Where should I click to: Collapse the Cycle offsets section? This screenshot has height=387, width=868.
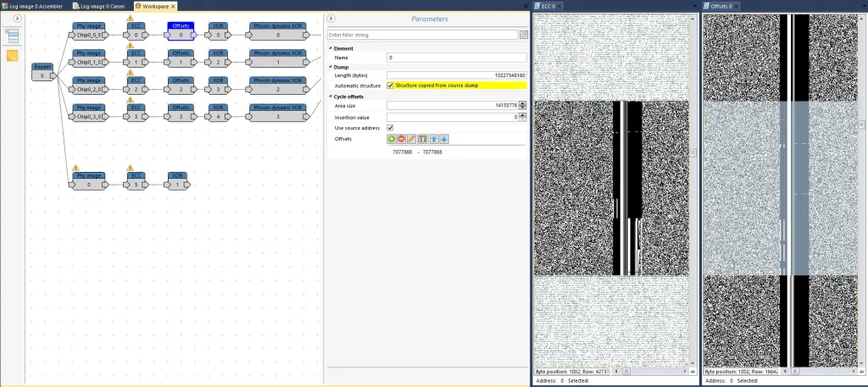click(x=331, y=97)
